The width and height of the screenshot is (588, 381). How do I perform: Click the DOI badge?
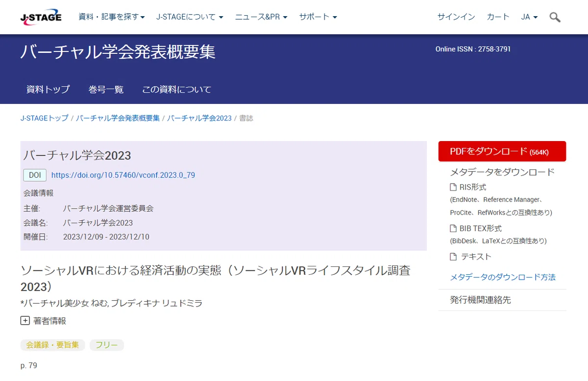(35, 175)
